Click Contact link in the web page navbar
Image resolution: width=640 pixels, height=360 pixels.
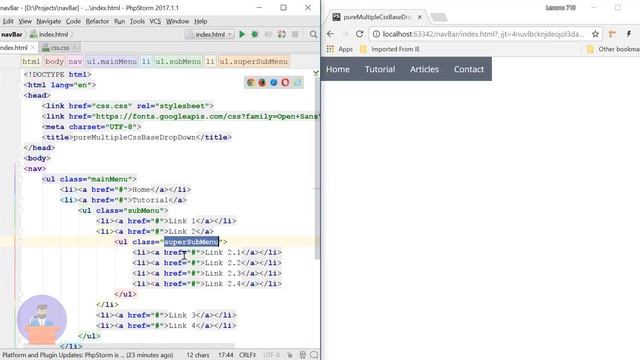coord(469,69)
